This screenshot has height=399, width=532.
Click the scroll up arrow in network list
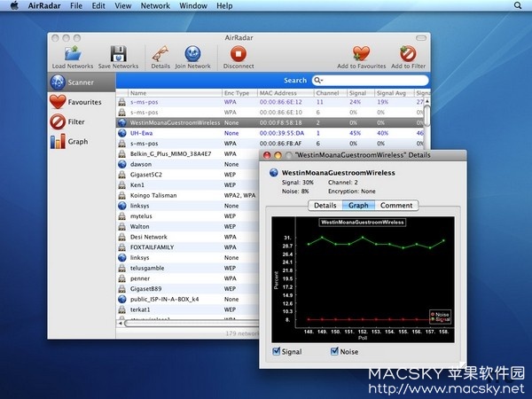click(426, 101)
